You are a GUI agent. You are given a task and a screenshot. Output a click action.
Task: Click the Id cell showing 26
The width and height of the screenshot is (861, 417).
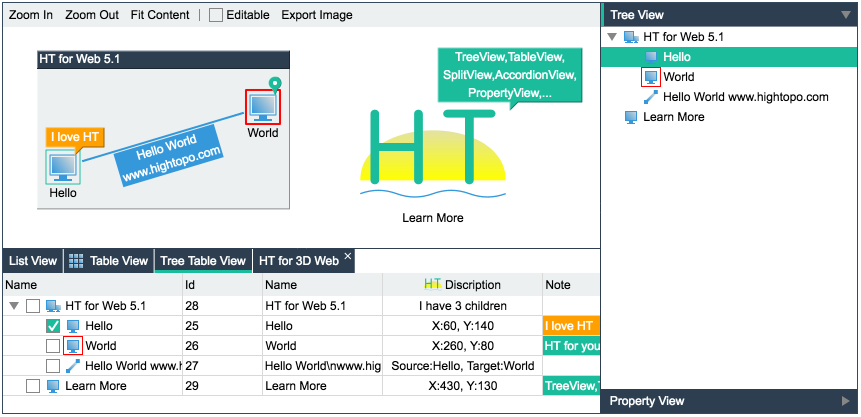click(222, 346)
